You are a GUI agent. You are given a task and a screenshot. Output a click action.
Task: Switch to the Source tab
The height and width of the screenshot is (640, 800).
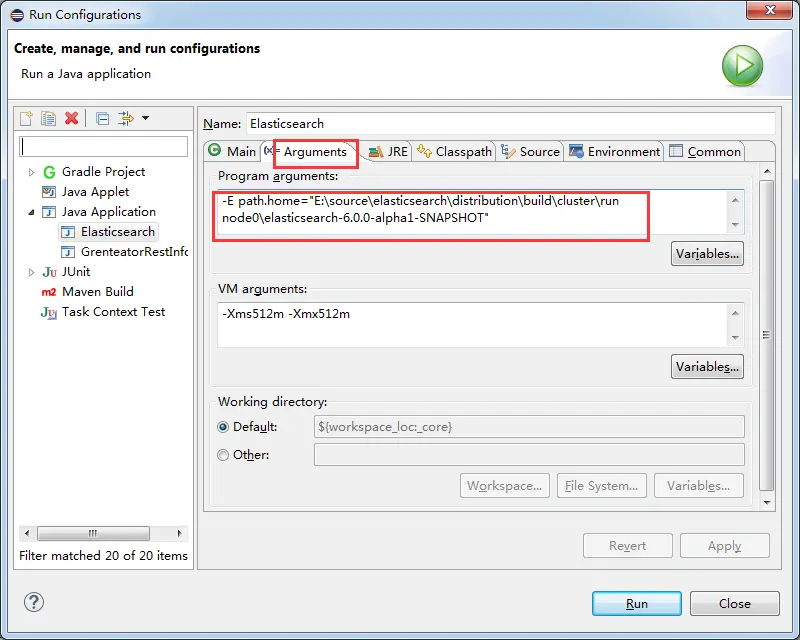coord(531,152)
